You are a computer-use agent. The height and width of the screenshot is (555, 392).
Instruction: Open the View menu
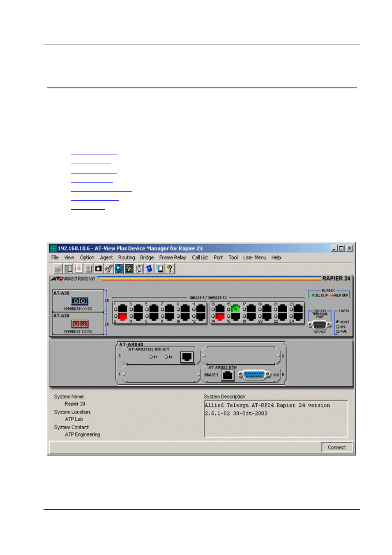pyautogui.click(x=69, y=258)
